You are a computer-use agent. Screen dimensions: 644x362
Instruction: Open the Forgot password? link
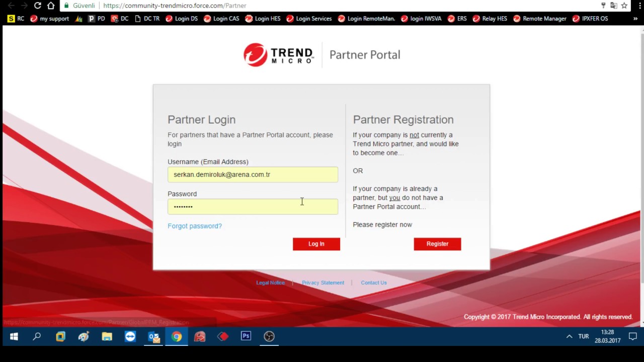point(195,226)
